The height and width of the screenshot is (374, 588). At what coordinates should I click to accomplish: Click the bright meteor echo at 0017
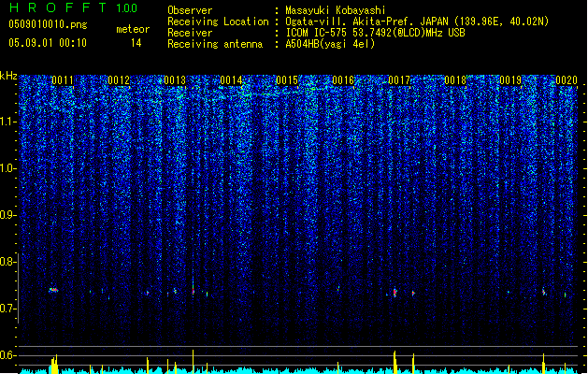point(394,293)
